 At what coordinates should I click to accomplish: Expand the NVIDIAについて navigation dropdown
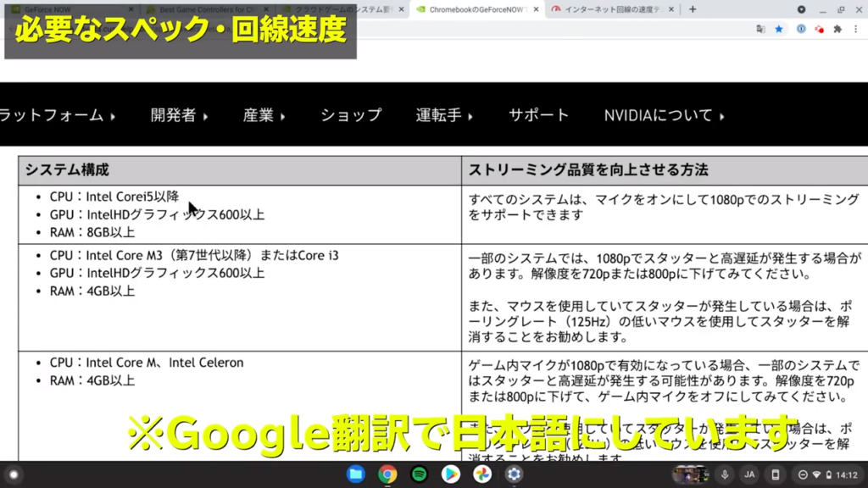pos(664,115)
